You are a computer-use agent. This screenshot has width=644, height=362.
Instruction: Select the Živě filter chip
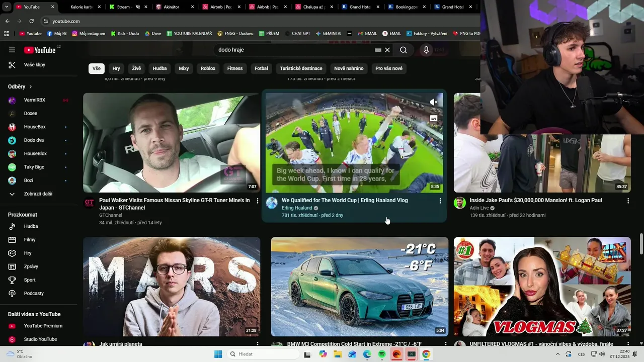point(136,68)
